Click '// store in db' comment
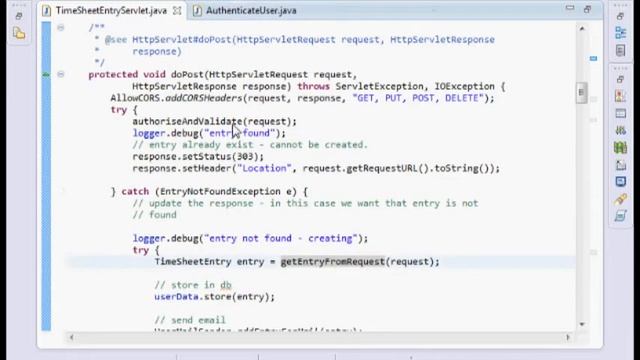The width and height of the screenshot is (640, 360). [x=193, y=285]
